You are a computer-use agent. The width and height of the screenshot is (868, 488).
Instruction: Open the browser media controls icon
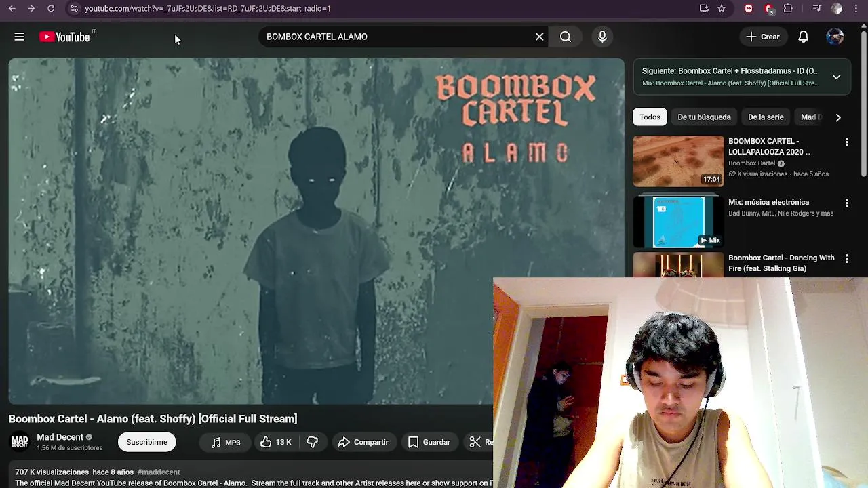click(816, 8)
